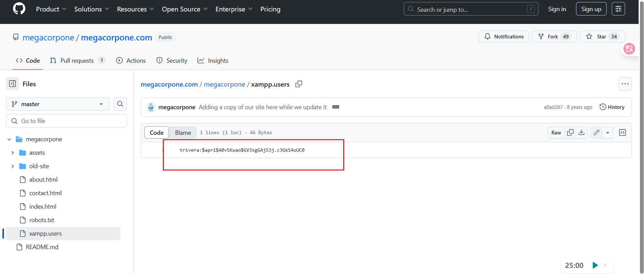This screenshot has height=274, width=644.
Task: Expand the Open Source menu
Action: (185, 9)
